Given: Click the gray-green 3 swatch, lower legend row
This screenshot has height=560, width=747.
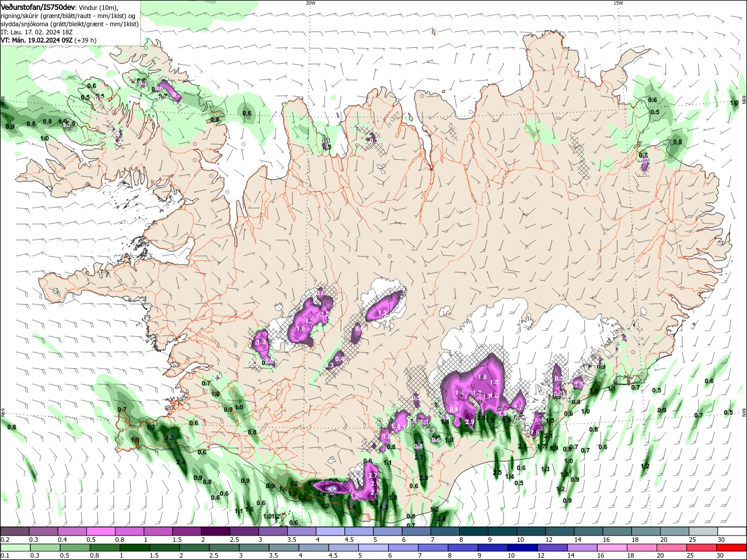Looking at the screenshot, I should (254, 548).
